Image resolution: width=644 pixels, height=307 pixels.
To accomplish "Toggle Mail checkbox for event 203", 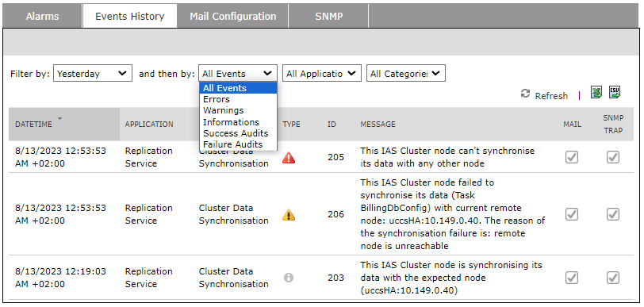I will [572, 278].
